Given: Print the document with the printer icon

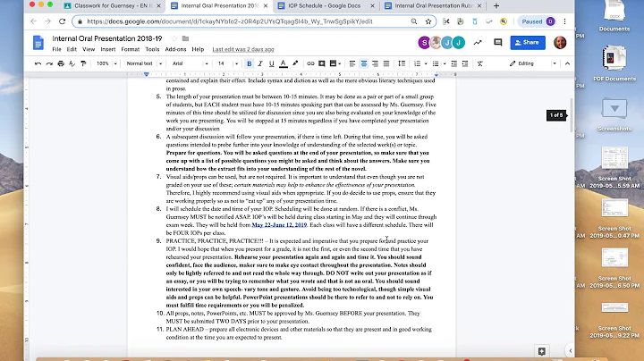Looking at the screenshot, I should [x=61, y=63].
